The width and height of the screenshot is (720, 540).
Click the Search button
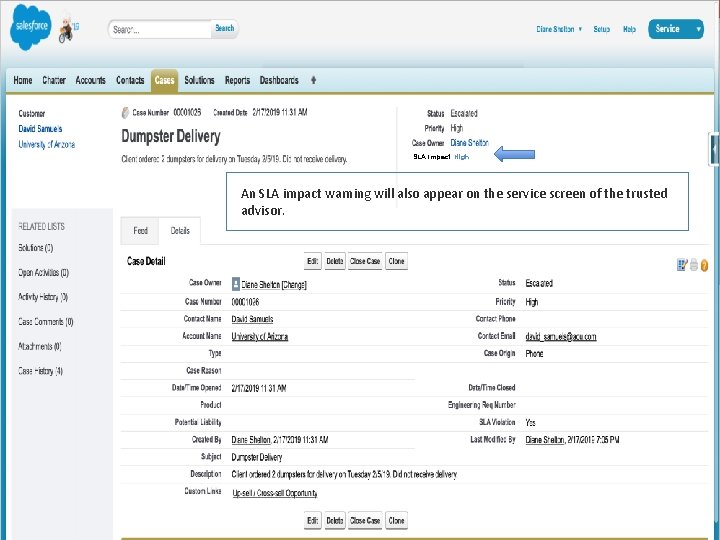[225, 28]
